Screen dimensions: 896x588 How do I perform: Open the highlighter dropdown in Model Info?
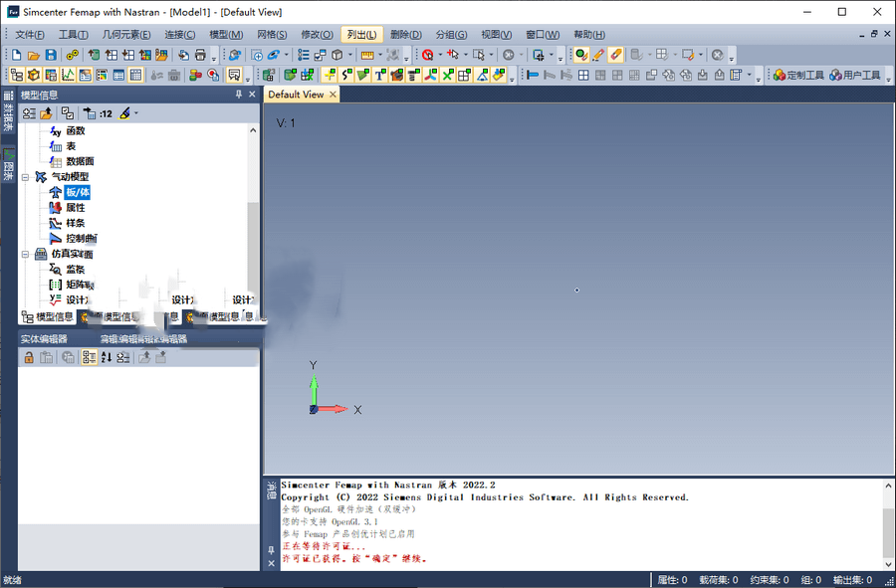(136, 113)
